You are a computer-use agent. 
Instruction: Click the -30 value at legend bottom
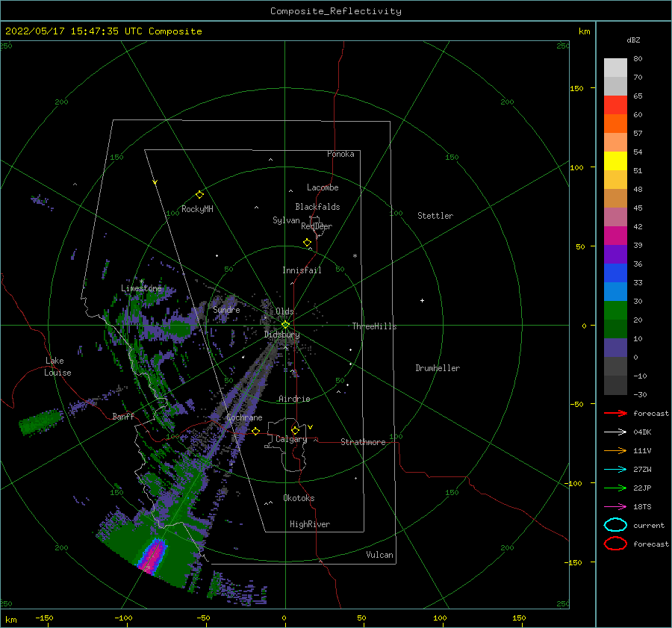pos(640,394)
